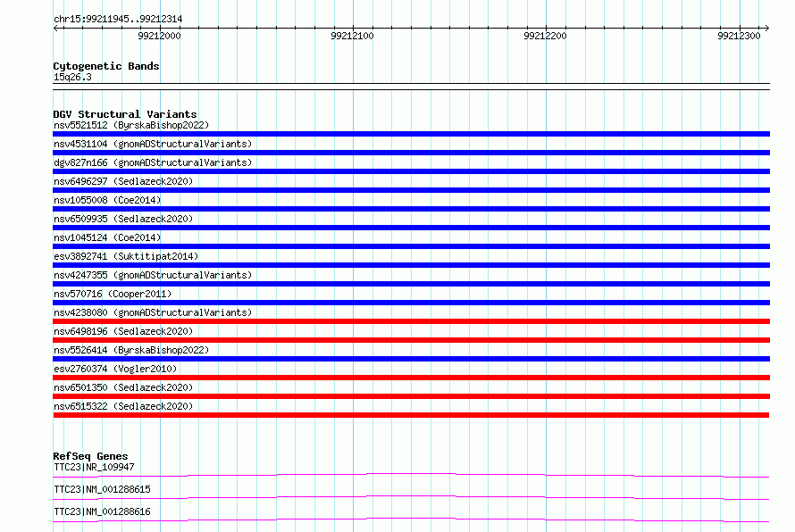
Task: Select the magenta line under TTC23|NR_109947
Action: click(x=411, y=475)
